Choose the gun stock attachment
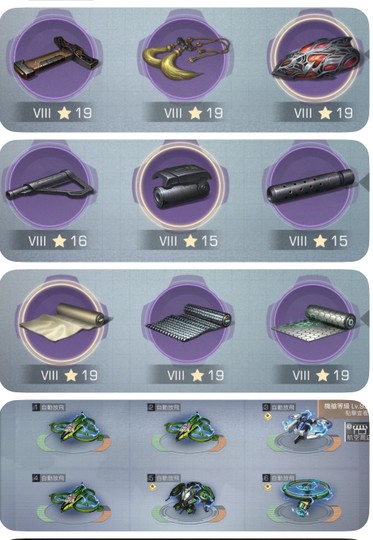The height and width of the screenshot is (540, 373). (49, 186)
